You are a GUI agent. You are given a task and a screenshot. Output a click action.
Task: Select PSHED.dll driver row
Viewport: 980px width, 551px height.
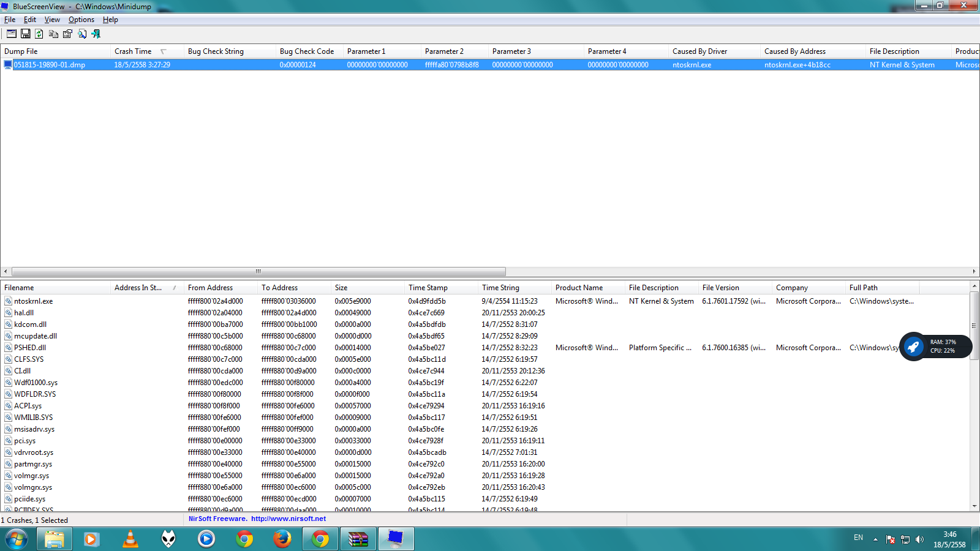point(30,348)
